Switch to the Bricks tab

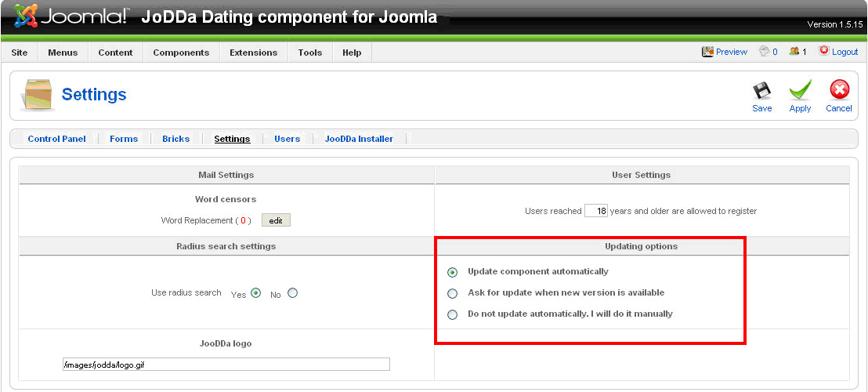click(176, 139)
